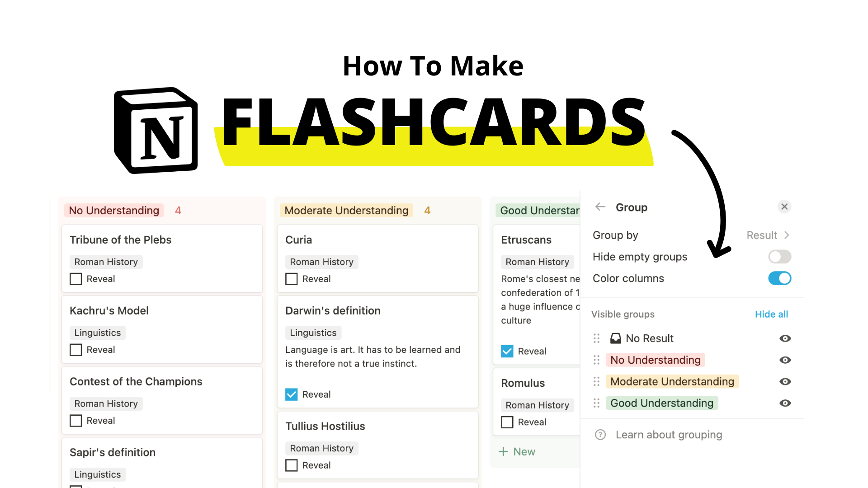Click the No Understanding color label swatch

click(656, 360)
